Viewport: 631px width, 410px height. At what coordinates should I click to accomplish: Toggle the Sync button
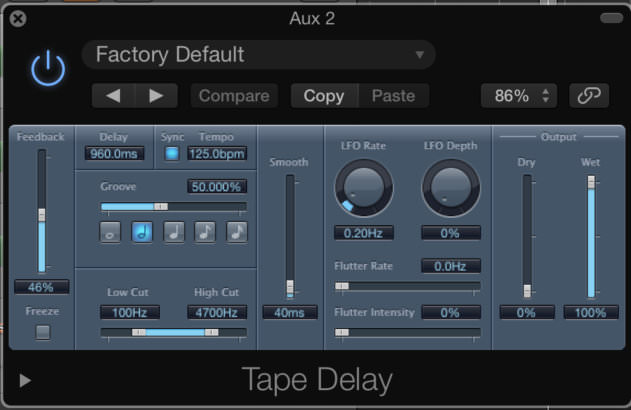pos(172,153)
